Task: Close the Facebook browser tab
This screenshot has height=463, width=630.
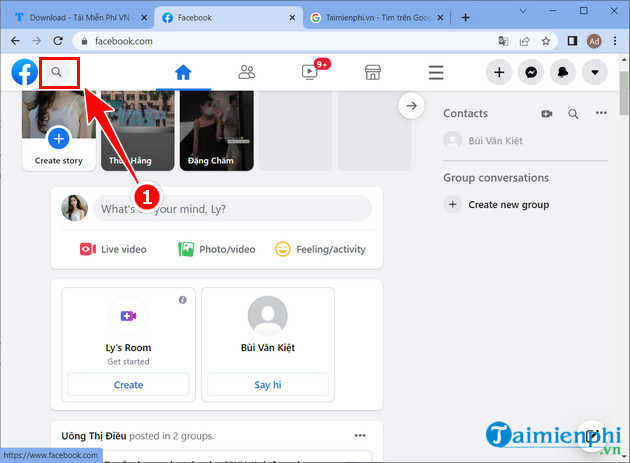Action: pos(292,18)
